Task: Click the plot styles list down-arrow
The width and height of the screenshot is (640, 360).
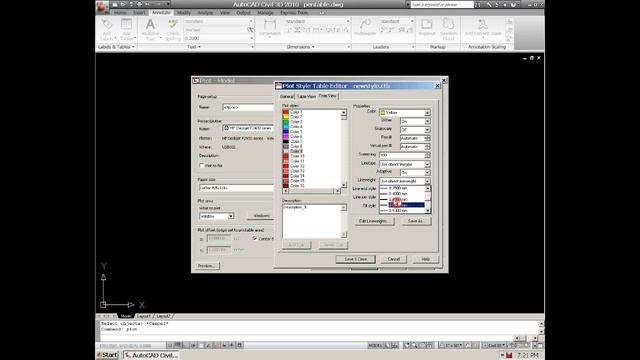Action: [x=344, y=185]
